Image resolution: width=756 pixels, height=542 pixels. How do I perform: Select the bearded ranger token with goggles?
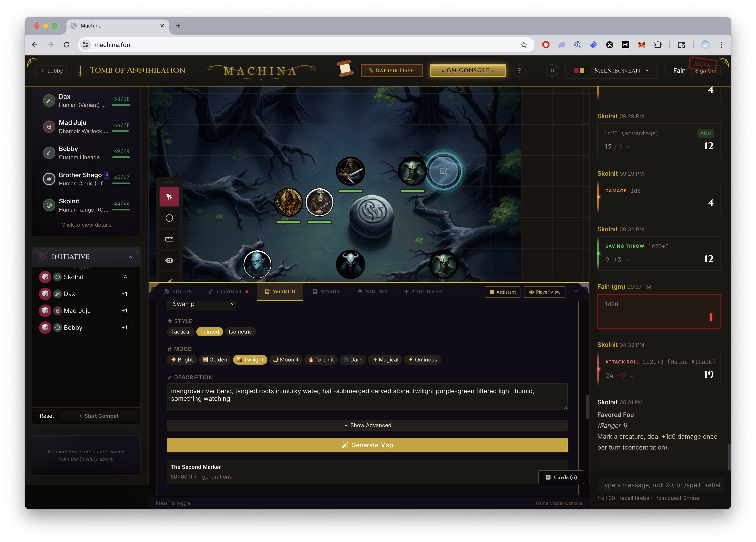(x=319, y=202)
